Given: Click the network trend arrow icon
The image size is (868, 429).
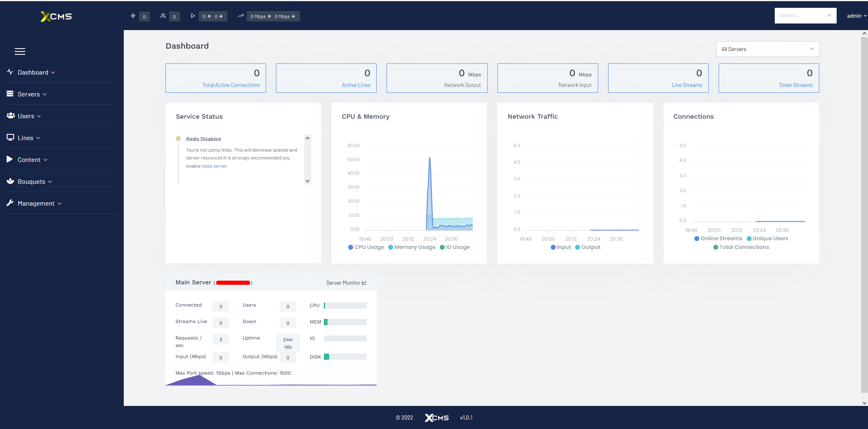Looking at the screenshot, I should (241, 16).
